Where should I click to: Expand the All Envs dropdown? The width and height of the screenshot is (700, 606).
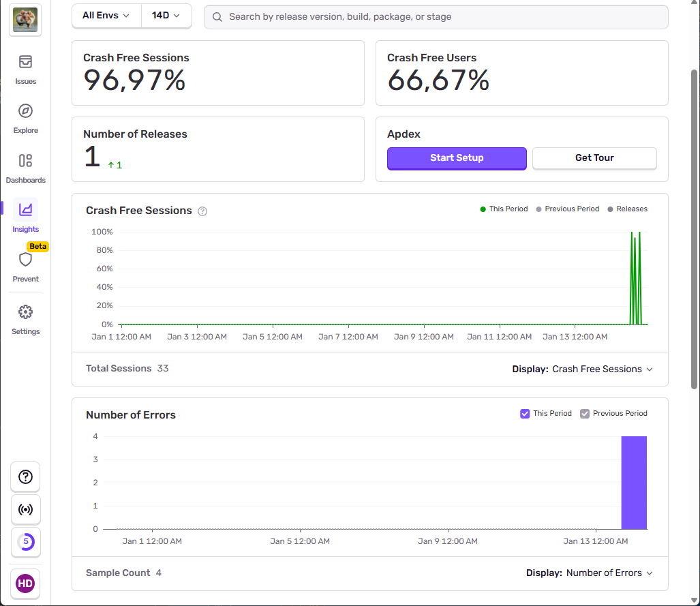pos(106,16)
